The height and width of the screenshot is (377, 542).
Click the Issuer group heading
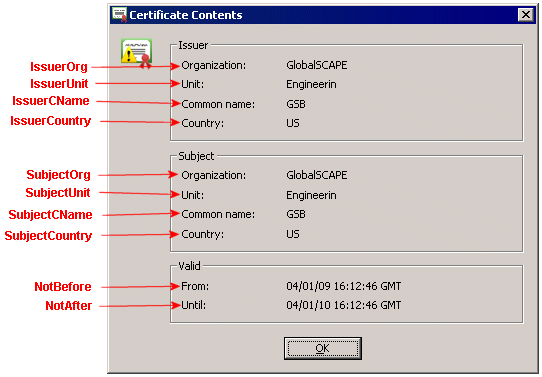pos(193,45)
